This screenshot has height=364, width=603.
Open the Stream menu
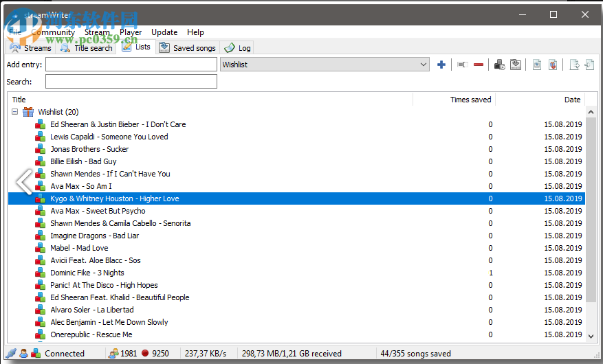click(x=97, y=32)
